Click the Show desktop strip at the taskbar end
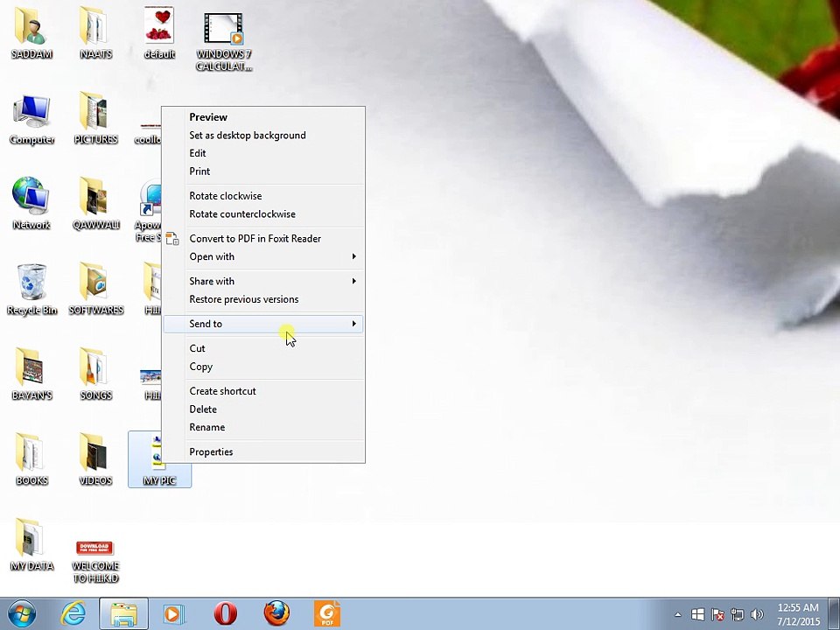This screenshot has width=840, height=630. [x=835, y=614]
